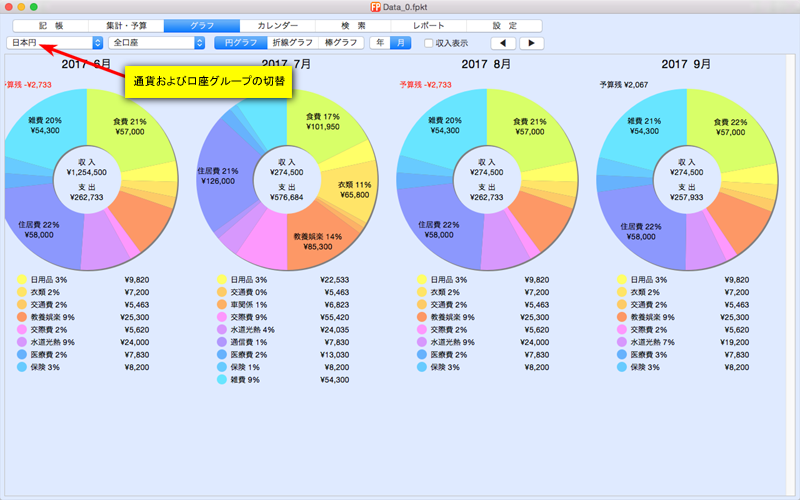Viewport: 800px width, 500px height.
Task: Open the 設定 tab
Action: 504,26
